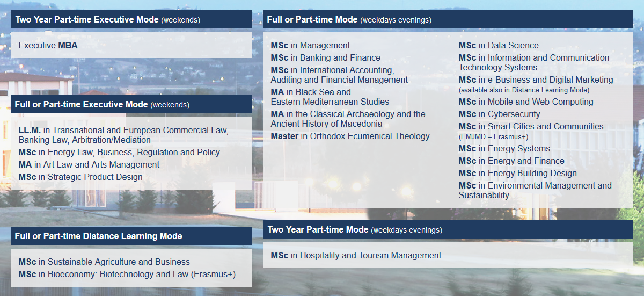Click the Full or Part-time Executive Mode header
The height and width of the screenshot is (296, 644).
click(131, 104)
